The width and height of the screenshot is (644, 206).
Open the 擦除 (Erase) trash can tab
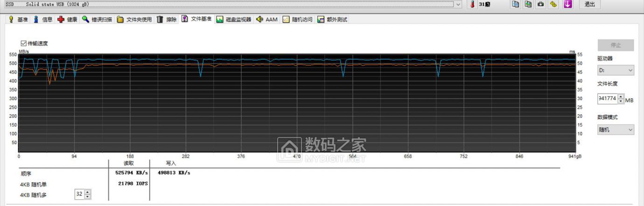(x=167, y=20)
